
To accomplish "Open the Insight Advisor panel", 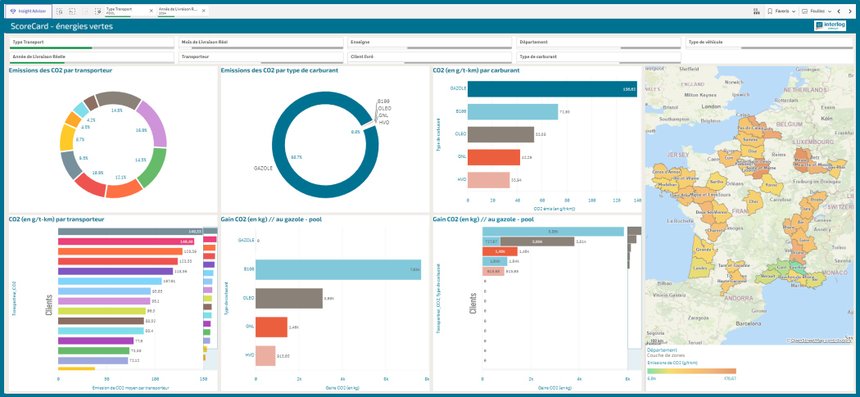I will point(29,11).
